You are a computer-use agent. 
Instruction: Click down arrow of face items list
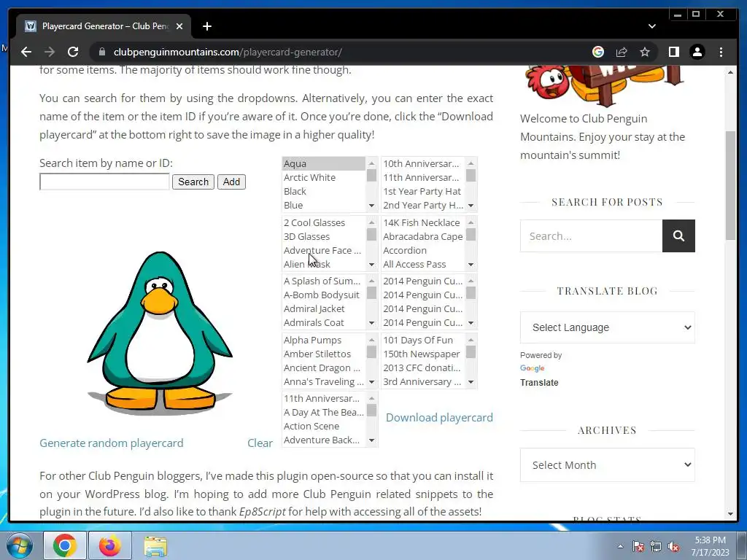pyautogui.click(x=371, y=264)
